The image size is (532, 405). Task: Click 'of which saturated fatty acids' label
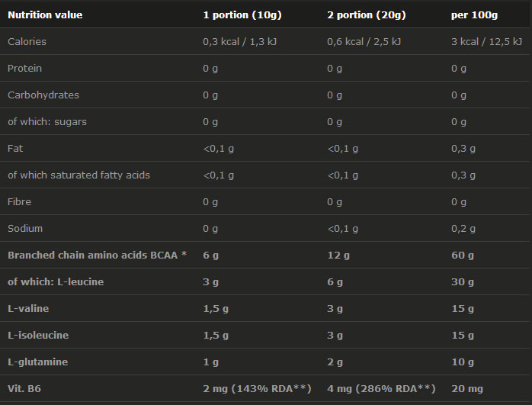tap(79, 175)
